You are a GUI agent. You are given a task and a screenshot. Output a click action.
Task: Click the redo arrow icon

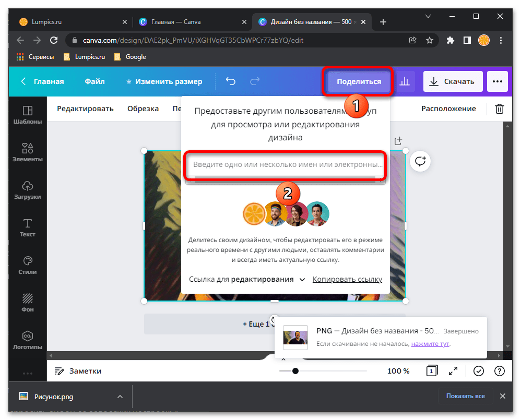click(x=255, y=81)
